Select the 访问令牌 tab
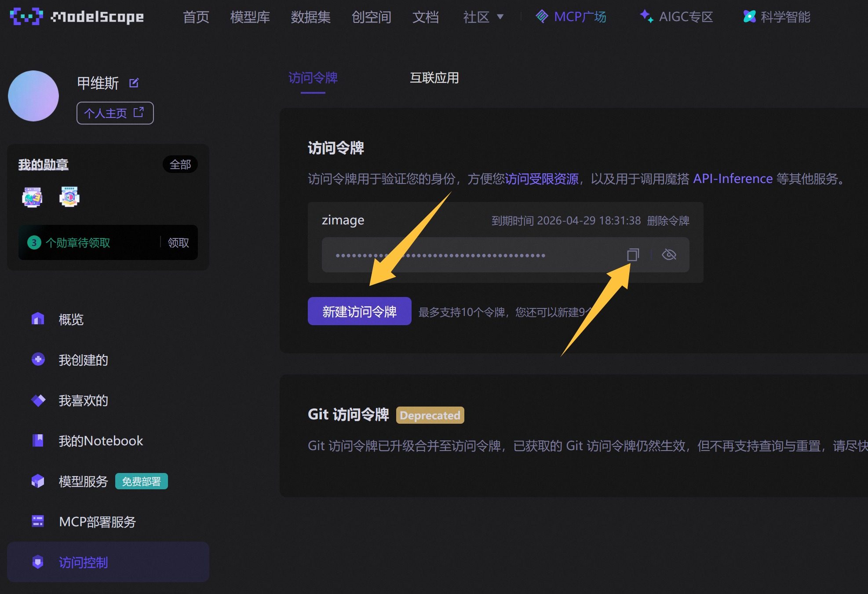868x594 pixels. [x=313, y=78]
